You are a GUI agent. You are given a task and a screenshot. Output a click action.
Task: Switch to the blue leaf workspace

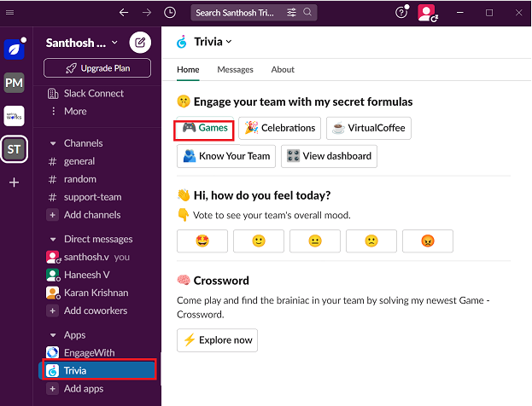point(15,49)
